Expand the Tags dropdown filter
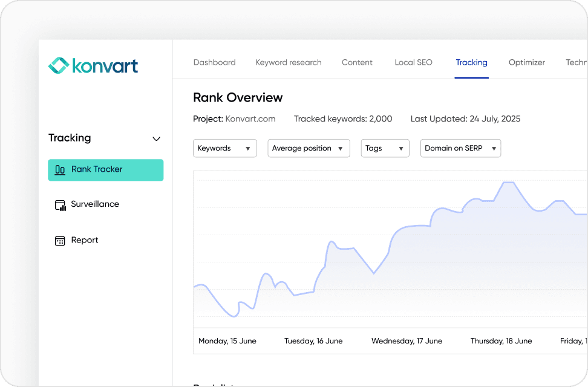 [385, 148]
